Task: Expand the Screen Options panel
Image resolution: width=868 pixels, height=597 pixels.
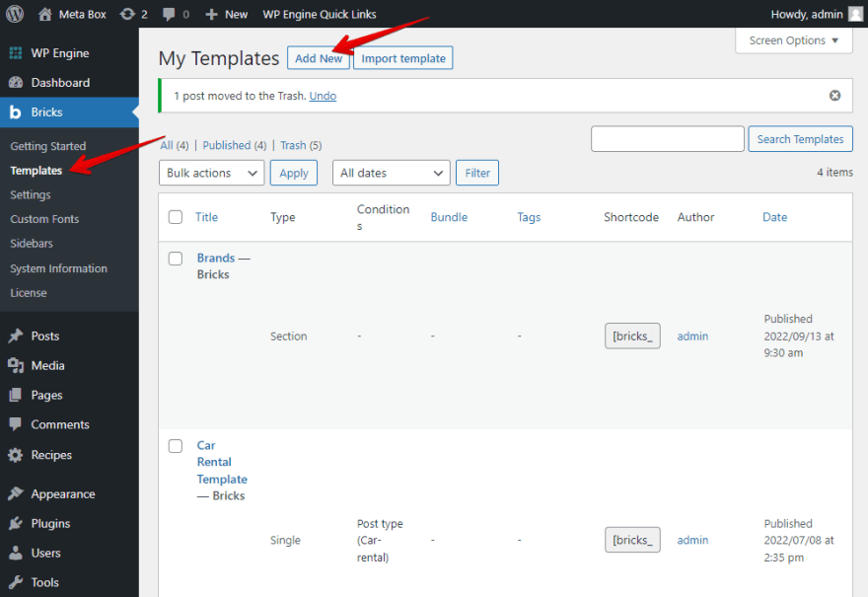Action: click(794, 40)
